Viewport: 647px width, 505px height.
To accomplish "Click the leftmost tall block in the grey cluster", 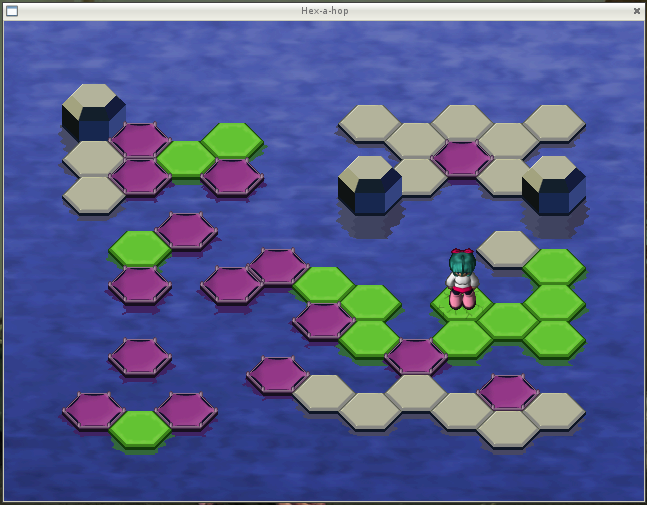I will point(370,185).
